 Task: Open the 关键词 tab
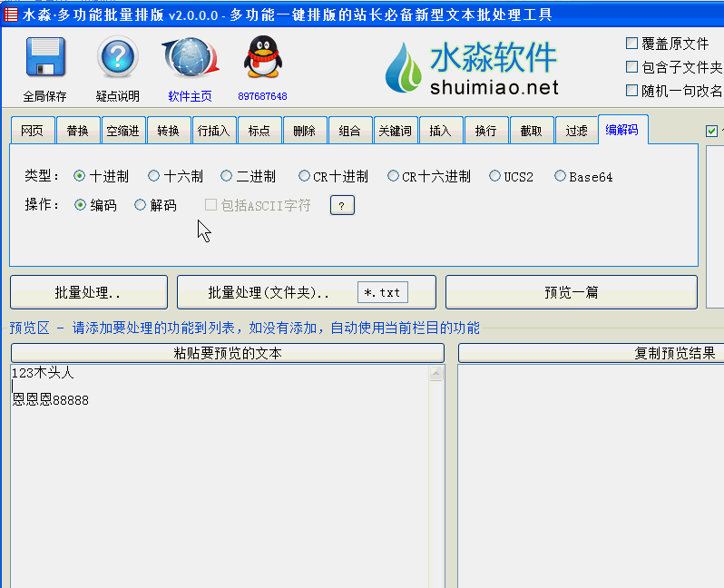point(395,131)
